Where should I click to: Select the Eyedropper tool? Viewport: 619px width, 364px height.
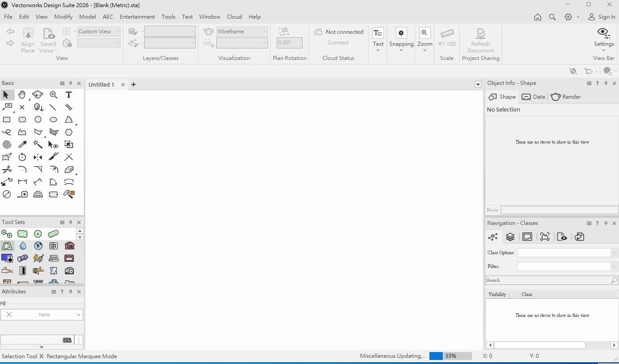point(22,144)
